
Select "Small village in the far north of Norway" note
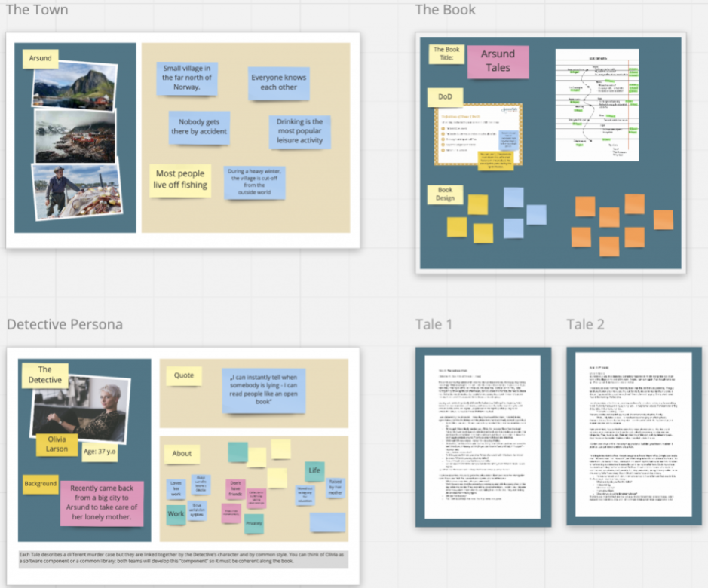point(187,78)
